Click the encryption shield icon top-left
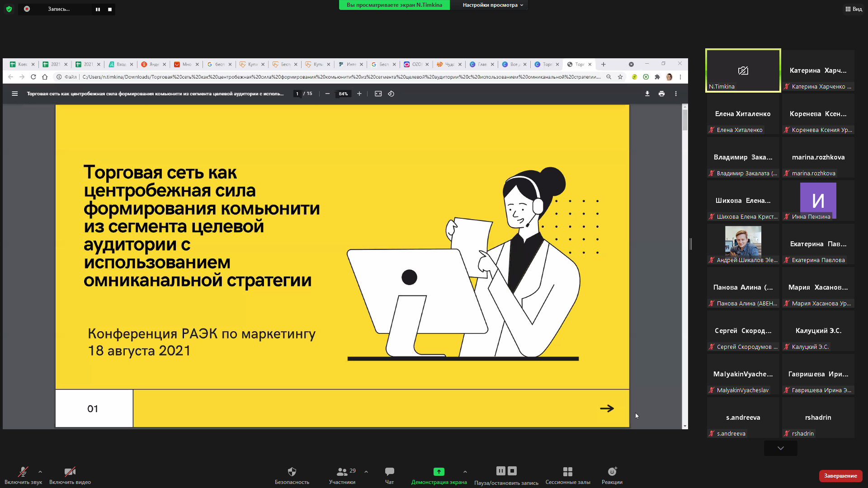Viewport: 868px width, 488px height. coord(9,9)
